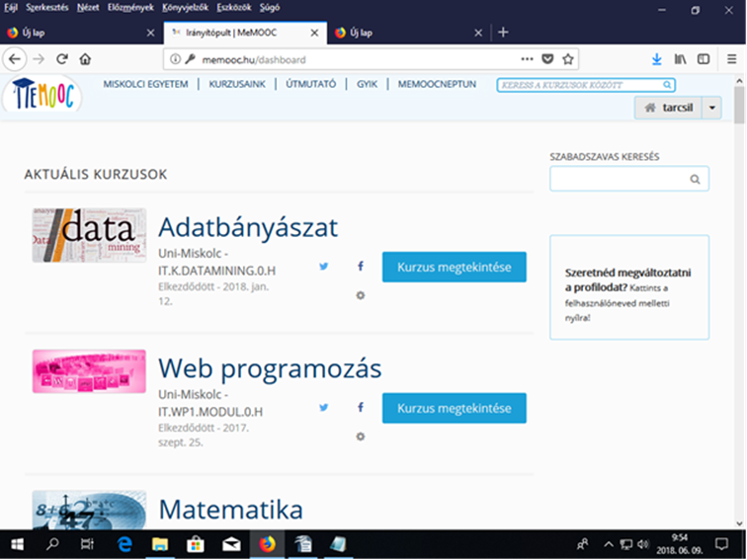The image size is (747, 560).
Task: Open the Firefox home page icon
Action: point(85,59)
